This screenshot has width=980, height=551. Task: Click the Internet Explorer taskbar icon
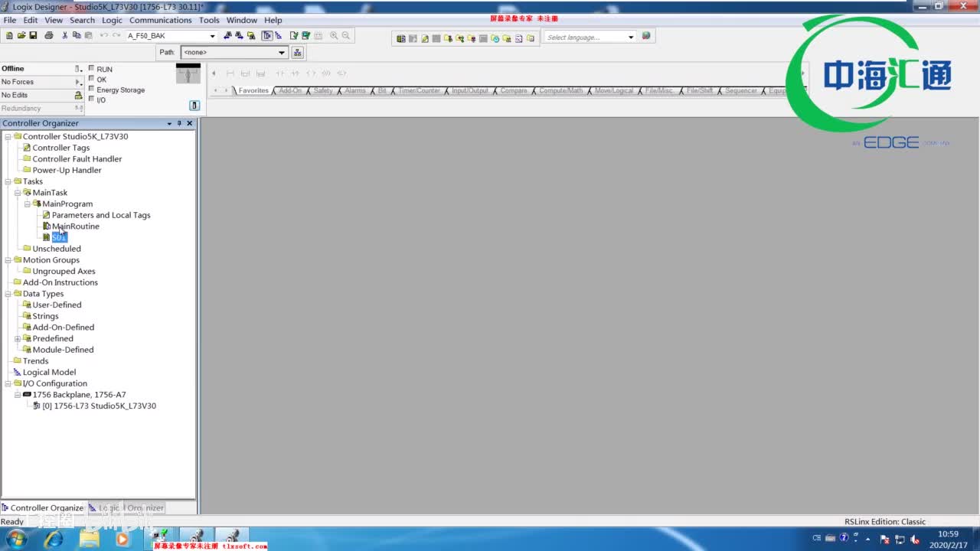(54, 539)
